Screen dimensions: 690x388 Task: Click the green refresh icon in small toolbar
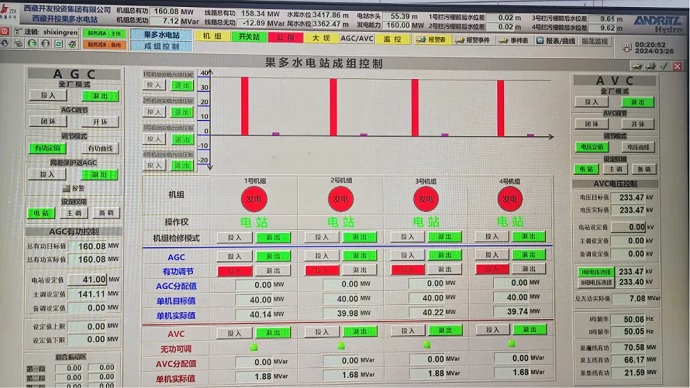(x=59, y=44)
